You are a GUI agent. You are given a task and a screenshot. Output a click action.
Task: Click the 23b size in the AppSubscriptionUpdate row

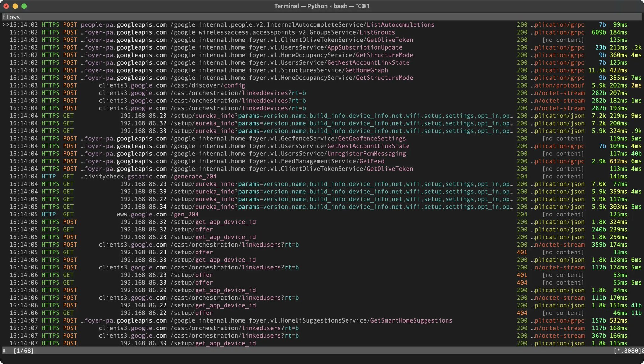pos(601,47)
